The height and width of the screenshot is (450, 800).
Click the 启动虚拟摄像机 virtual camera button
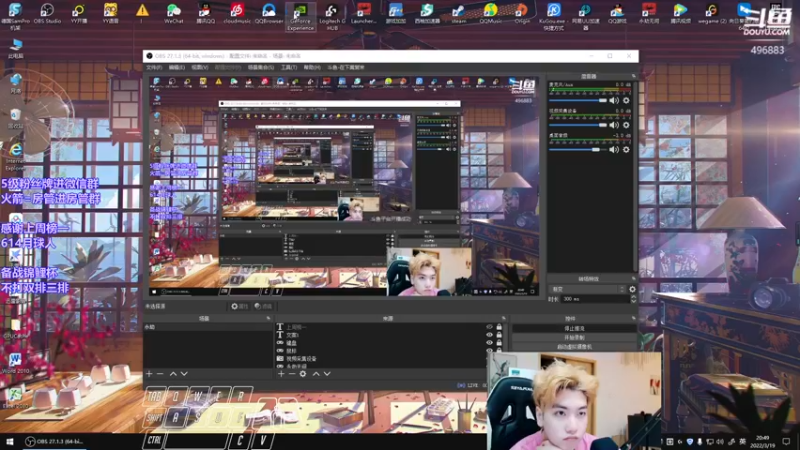(574, 347)
